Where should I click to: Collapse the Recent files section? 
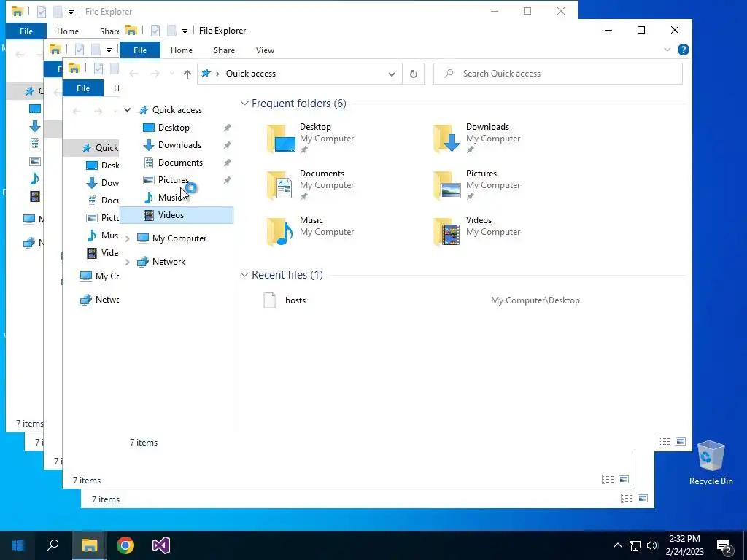coord(244,275)
